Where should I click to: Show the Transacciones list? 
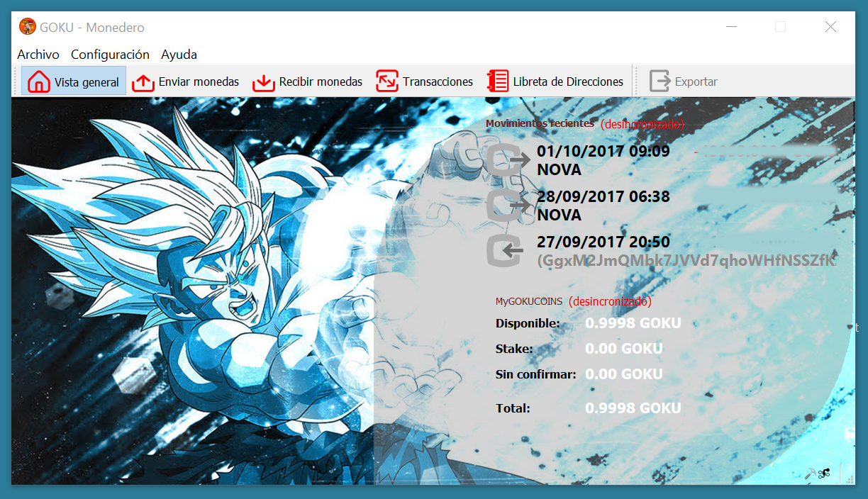[424, 82]
